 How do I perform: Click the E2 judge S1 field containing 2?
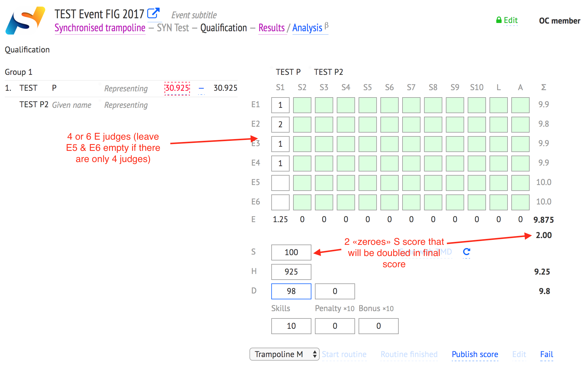(x=280, y=125)
